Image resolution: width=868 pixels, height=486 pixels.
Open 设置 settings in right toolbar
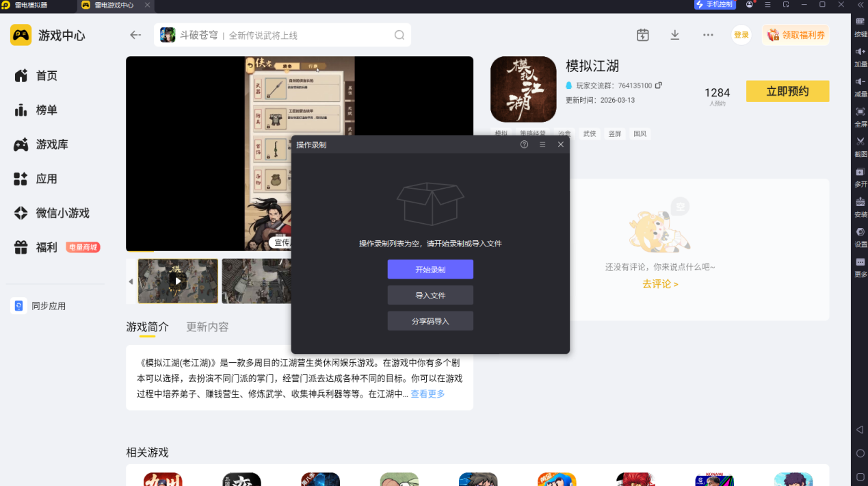[x=860, y=237]
